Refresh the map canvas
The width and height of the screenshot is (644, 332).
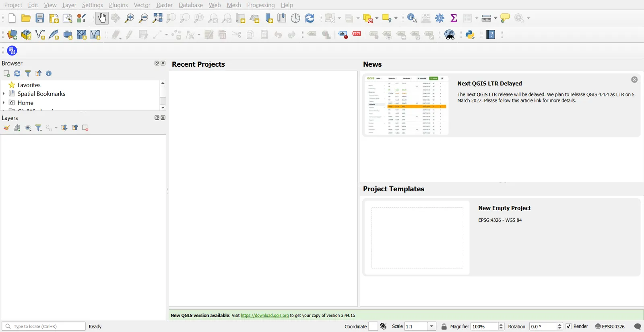(310, 18)
